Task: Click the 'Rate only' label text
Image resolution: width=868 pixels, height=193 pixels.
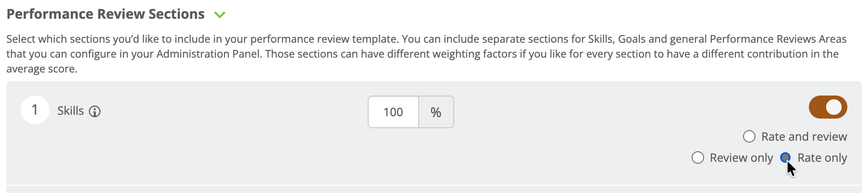Action: 822,158
